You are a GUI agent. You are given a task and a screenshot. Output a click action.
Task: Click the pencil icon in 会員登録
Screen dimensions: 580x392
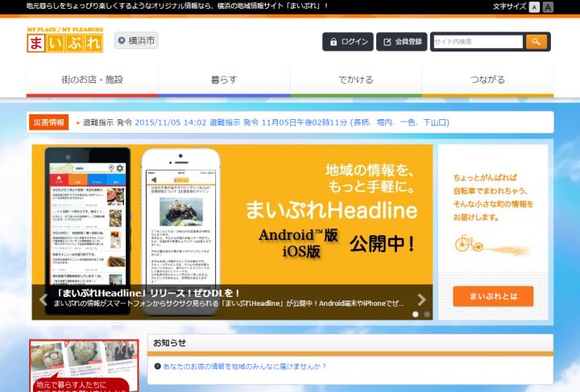pos(387,42)
